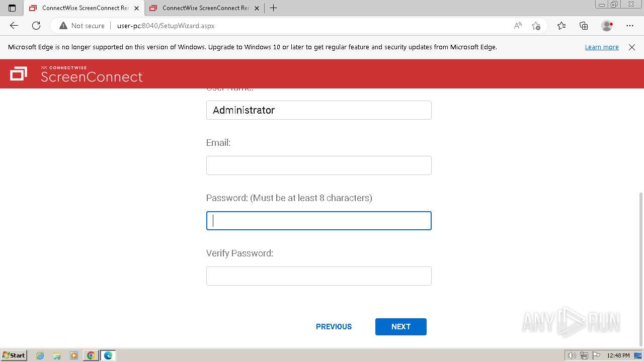The width and height of the screenshot is (644, 362).
Task: Go back using the browser back arrow
Action: coord(14,26)
